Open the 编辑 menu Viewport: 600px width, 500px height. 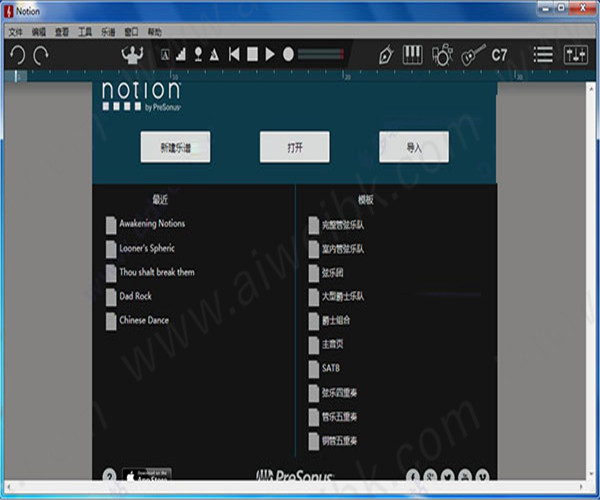(x=39, y=32)
